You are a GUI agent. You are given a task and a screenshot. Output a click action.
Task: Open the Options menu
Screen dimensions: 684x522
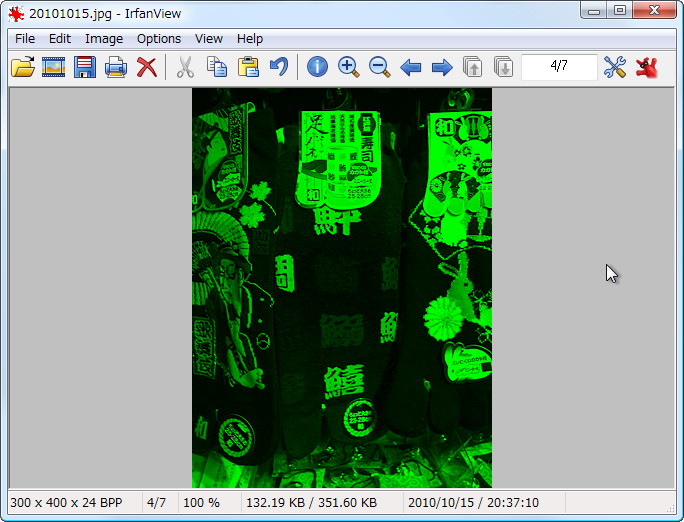point(159,39)
